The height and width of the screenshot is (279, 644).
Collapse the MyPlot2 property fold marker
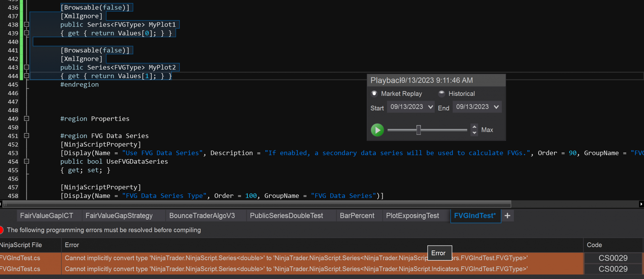click(26, 67)
